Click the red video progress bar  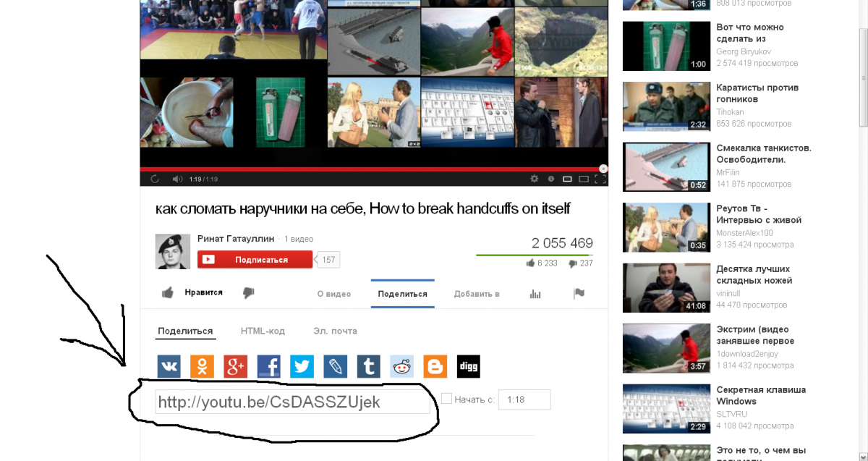point(374,169)
